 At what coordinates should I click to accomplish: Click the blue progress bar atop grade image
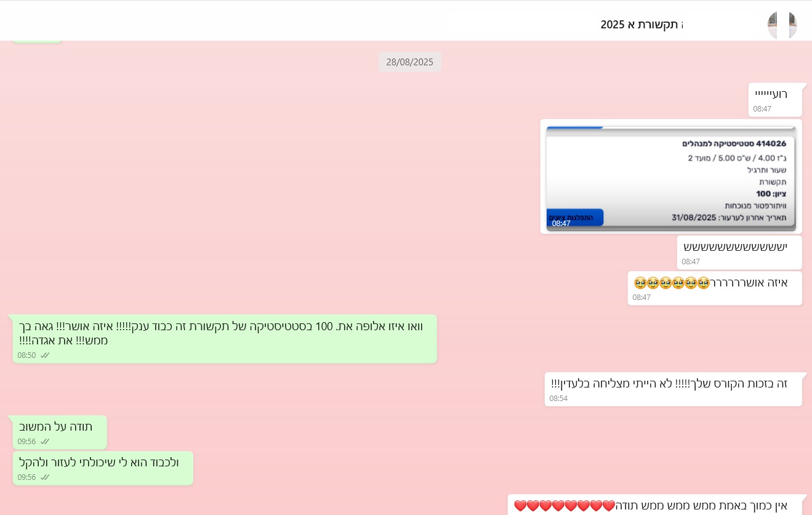coord(575,128)
